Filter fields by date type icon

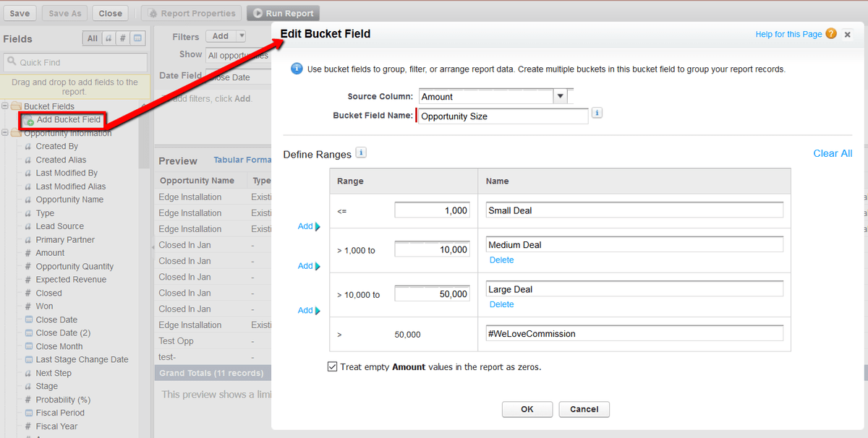[x=137, y=38]
